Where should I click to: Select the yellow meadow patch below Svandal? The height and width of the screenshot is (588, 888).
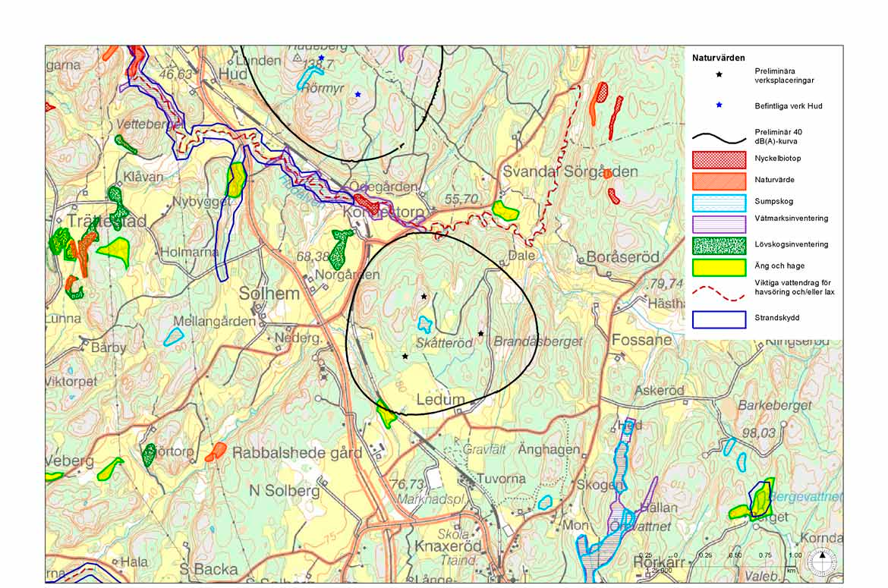[505, 210]
